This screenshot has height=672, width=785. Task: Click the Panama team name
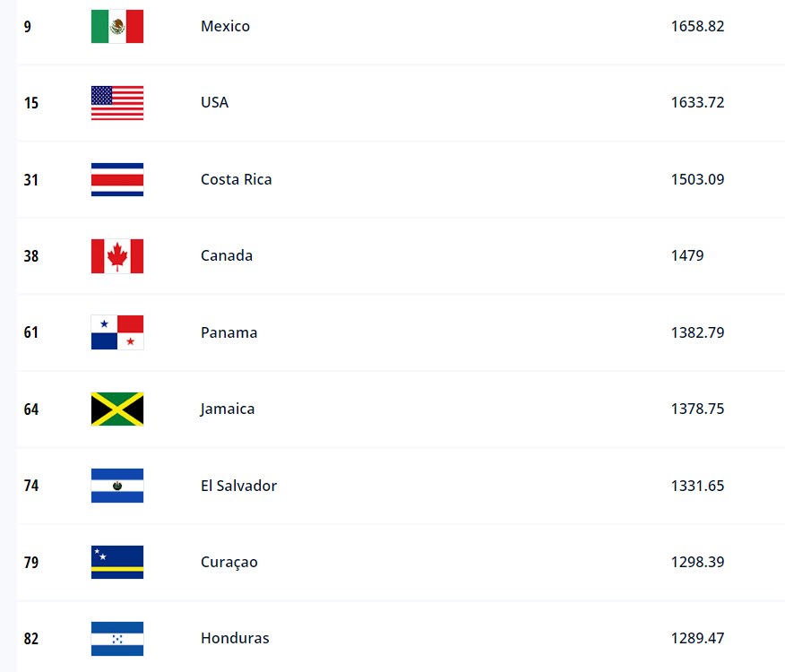229,332
